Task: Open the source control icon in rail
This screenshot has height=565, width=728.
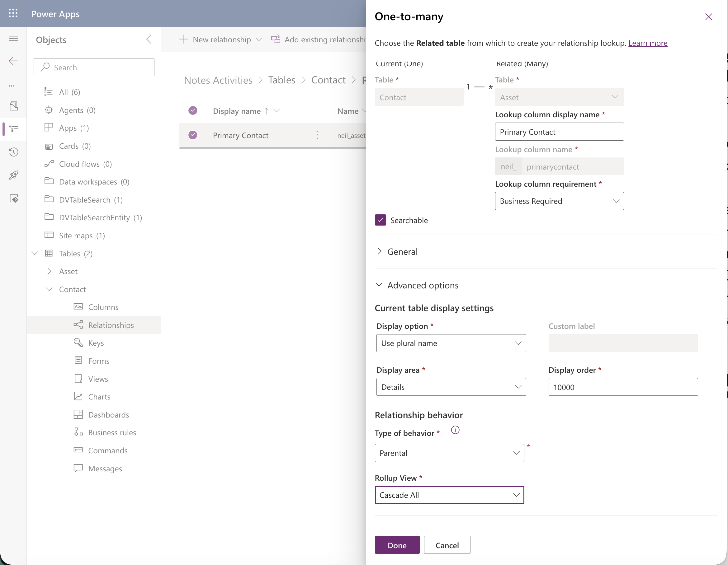Action: click(x=14, y=199)
